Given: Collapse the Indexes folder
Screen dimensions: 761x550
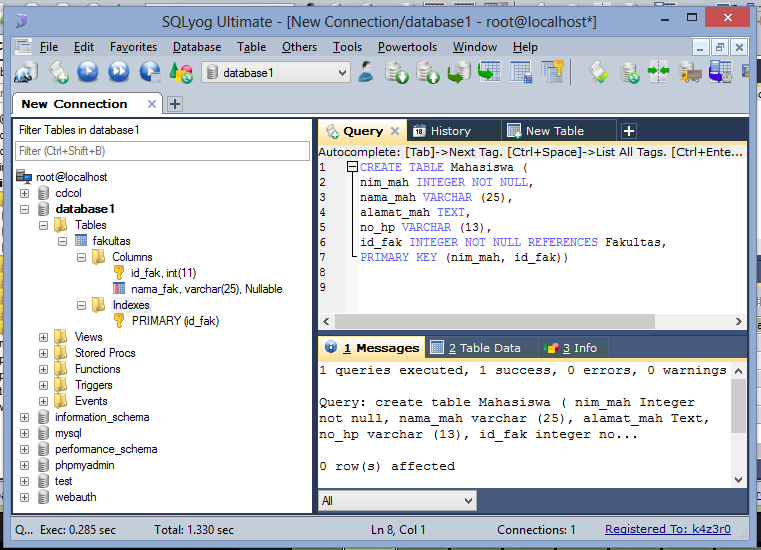Looking at the screenshot, I should point(82,305).
